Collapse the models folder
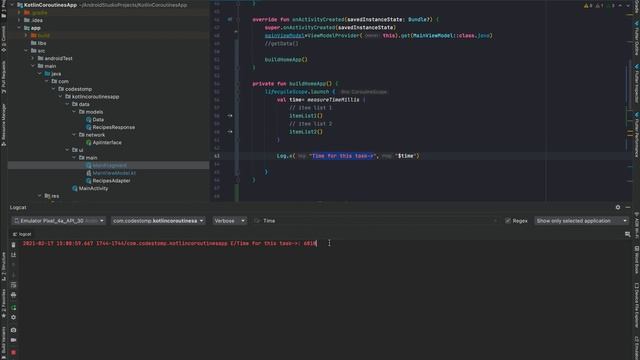Image resolution: width=640 pixels, height=360 pixels. coord(74,112)
